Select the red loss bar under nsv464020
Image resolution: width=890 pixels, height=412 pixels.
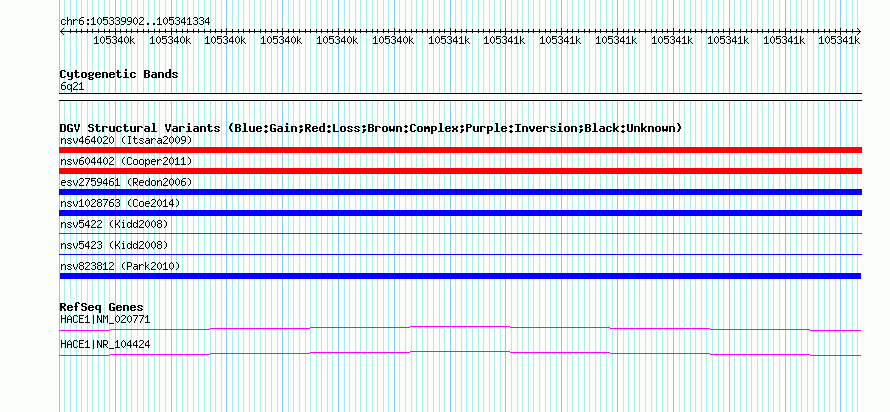(x=460, y=150)
